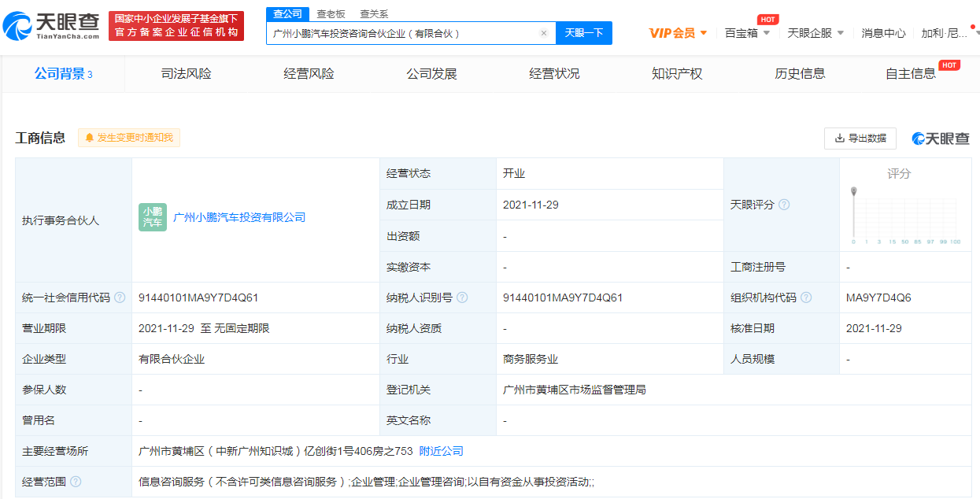Click the help icon beside 经营范围

pos(76,482)
